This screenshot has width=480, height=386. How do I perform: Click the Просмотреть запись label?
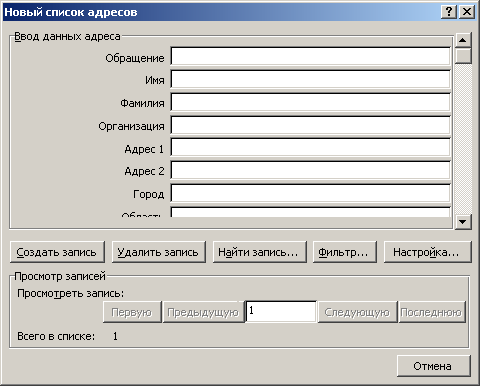tap(70, 293)
